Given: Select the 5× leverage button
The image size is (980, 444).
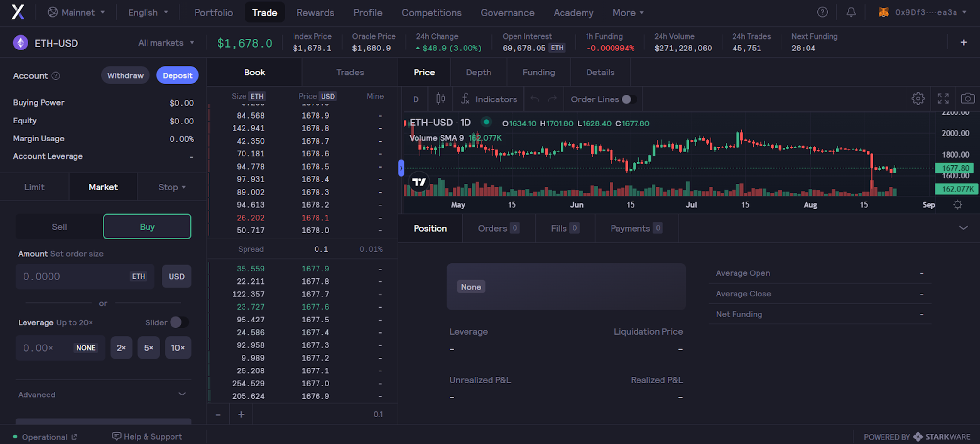Looking at the screenshot, I should pyautogui.click(x=148, y=348).
